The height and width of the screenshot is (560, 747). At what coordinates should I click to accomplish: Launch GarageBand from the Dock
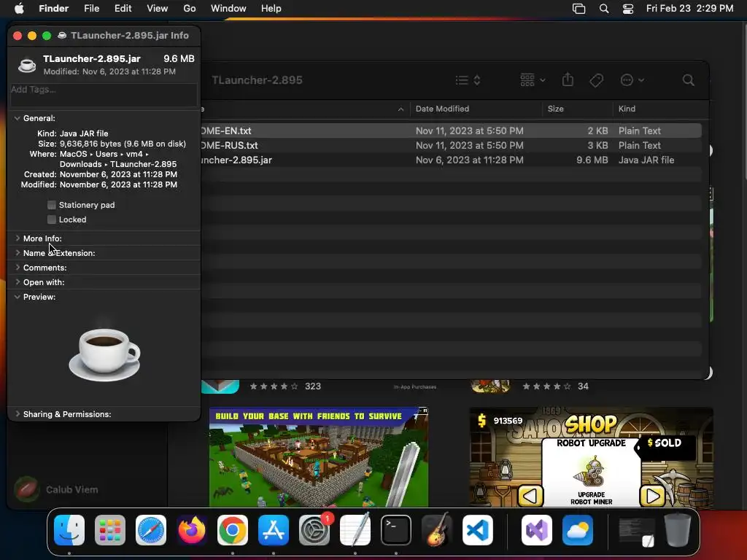(437, 530)
